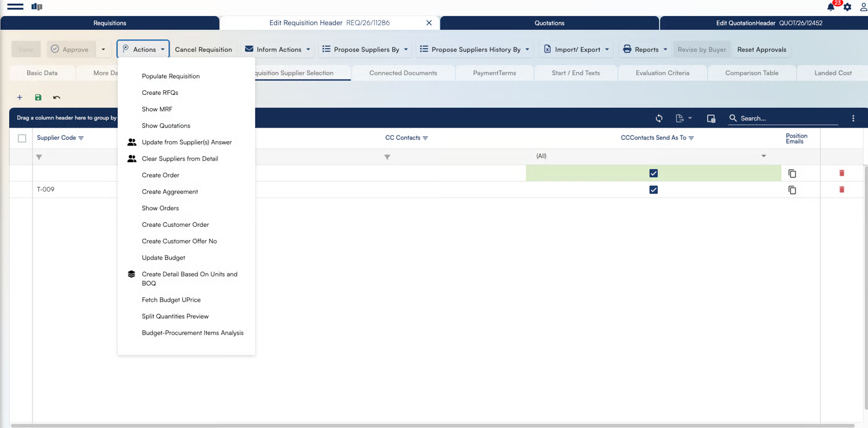
Task: Click the grid Search input field
Action: pos(788,118)
